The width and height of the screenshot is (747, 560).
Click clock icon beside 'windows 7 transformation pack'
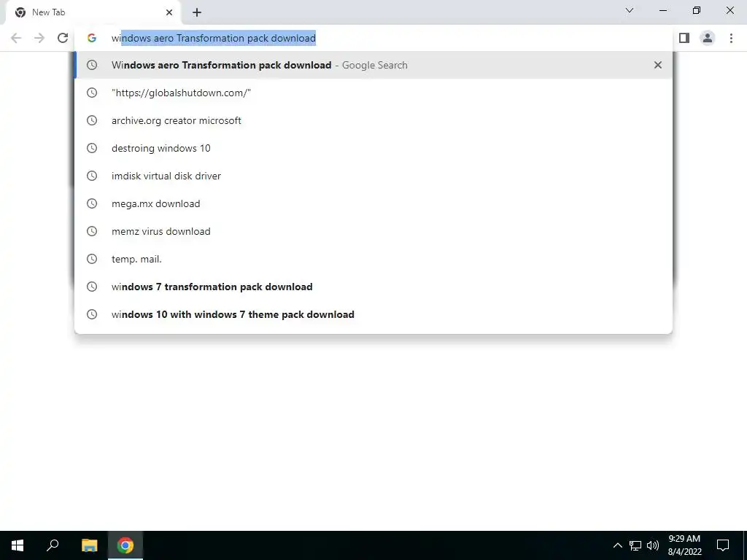click(x=92, y=287)
